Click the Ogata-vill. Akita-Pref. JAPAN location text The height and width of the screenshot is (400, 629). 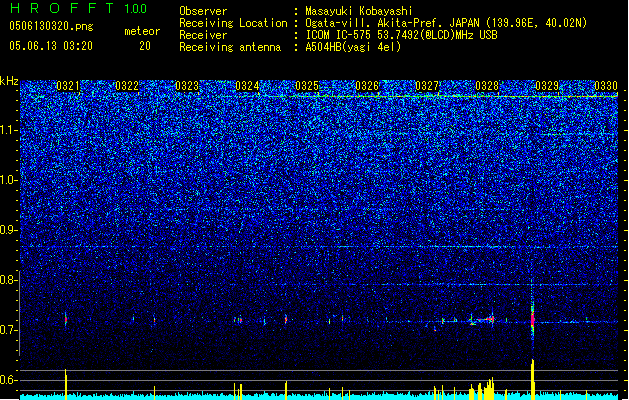click(x=446, y=23)
